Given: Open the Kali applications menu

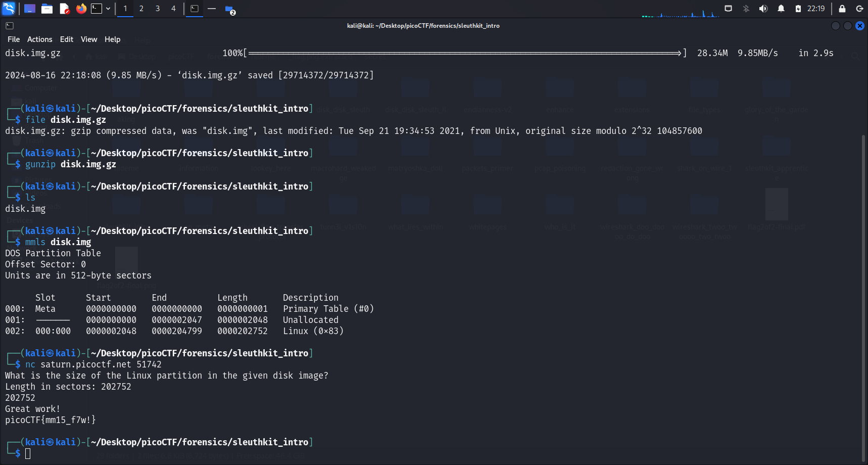Looking at the screenshot, I should pos(9,8).
